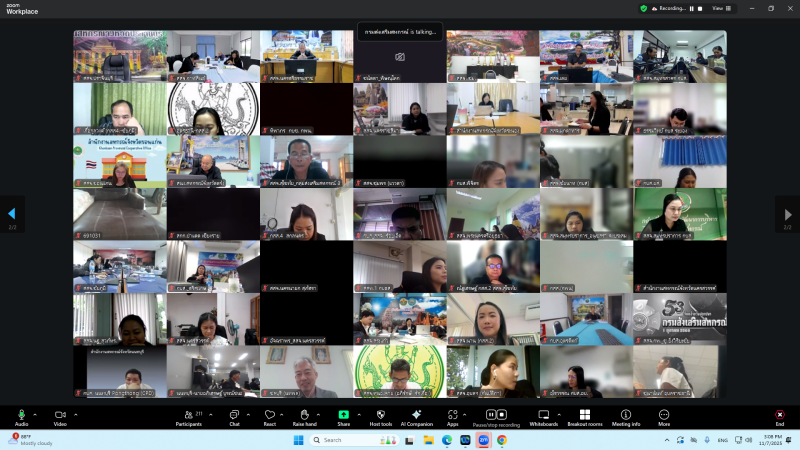Open the React emoji menu

[270, 414]
